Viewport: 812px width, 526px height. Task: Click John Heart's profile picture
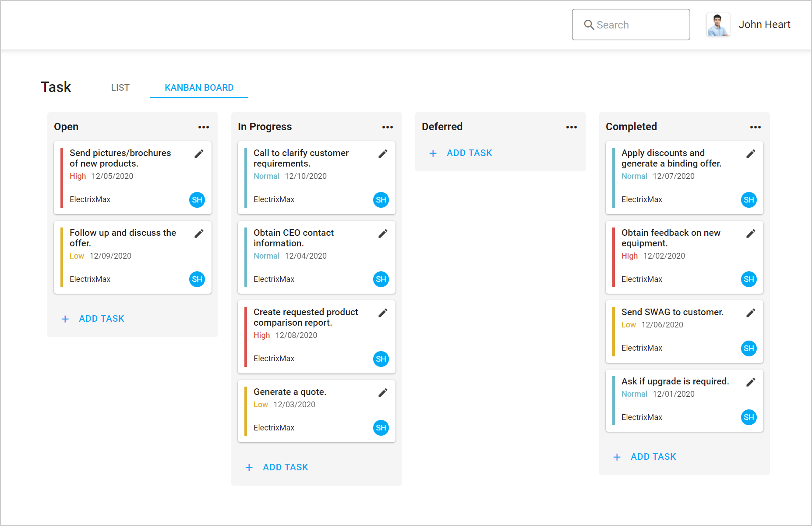[718, 25]
